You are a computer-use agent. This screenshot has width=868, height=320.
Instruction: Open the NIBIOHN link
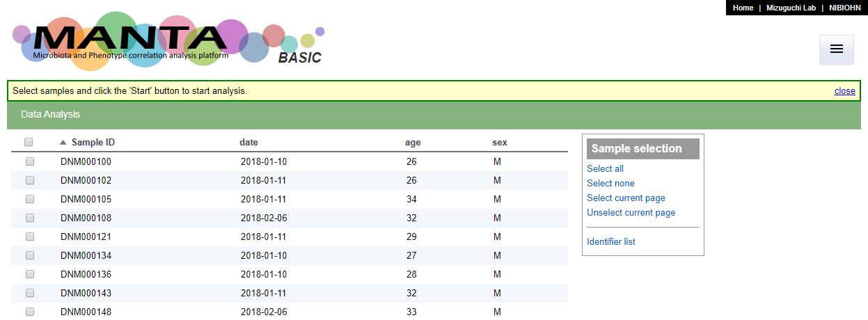(845, 8)
